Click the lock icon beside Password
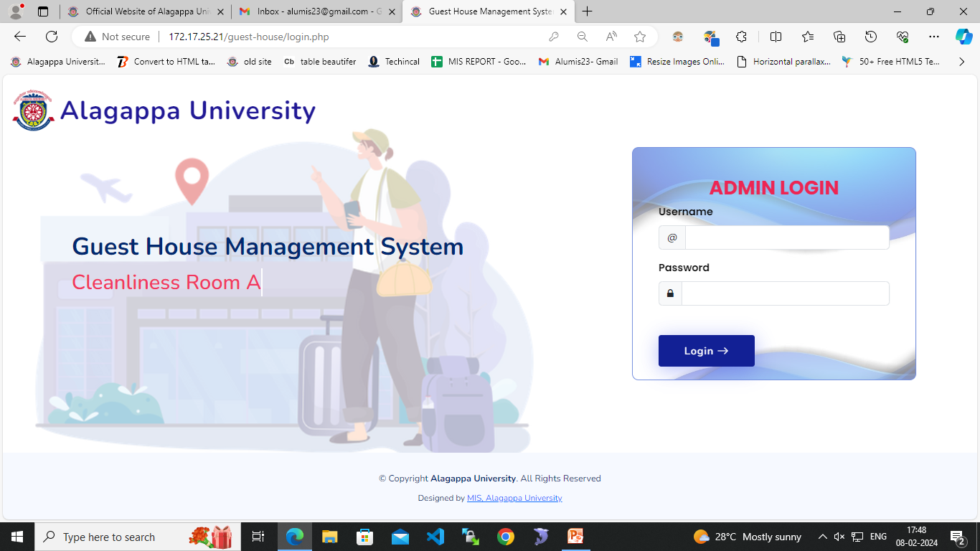This screenshot has width=980, height=551. 671,293
